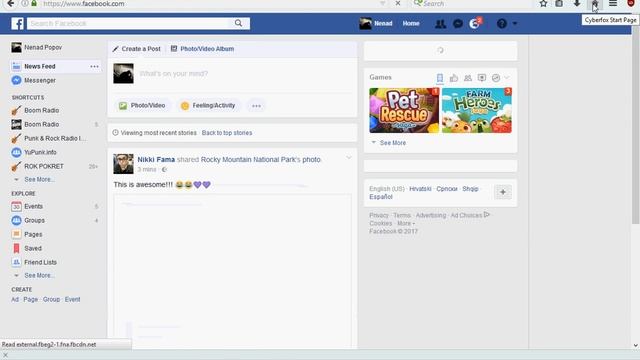Open more composer options ellipsis
The width and height of the screenshot is (640, 360).
[x=256, y=106]
